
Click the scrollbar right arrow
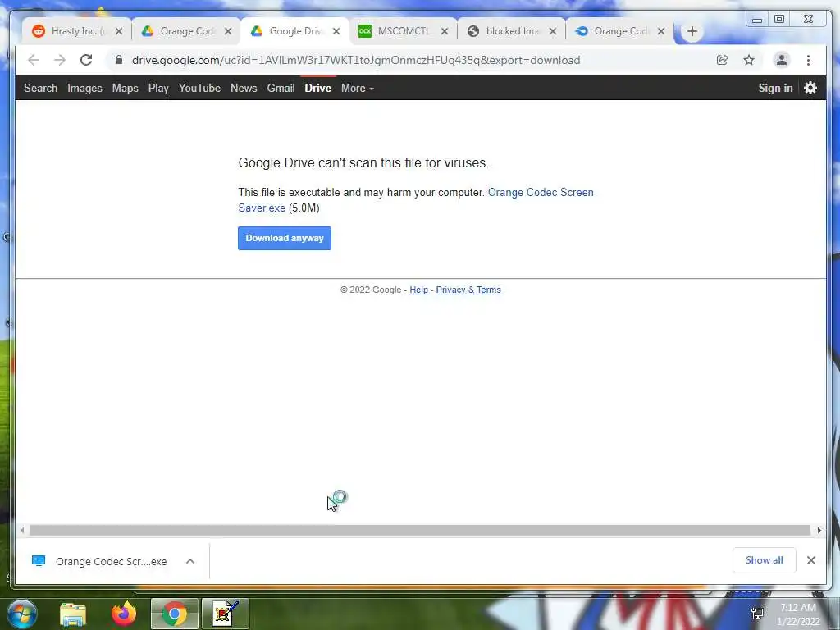coord(819,530)
